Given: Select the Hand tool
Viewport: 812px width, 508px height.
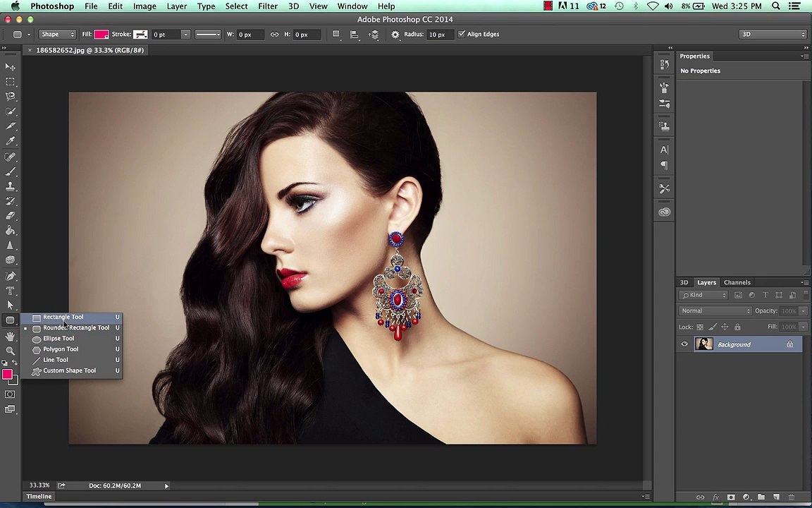Looking at the screenshot, I should point(11,336).
